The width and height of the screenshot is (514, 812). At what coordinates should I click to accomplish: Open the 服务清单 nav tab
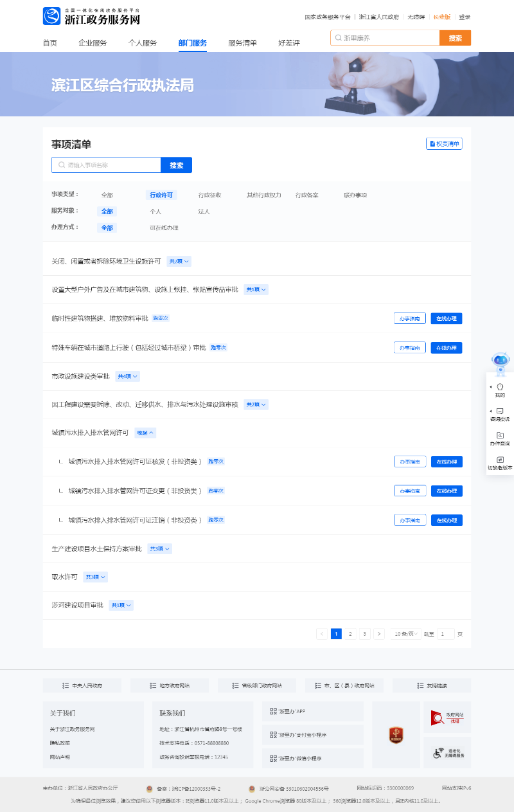242,43
